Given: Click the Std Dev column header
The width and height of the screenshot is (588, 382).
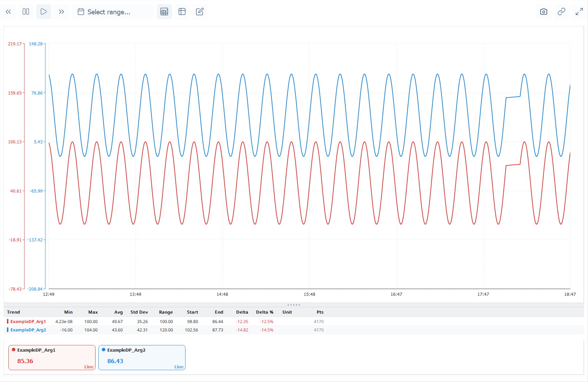Looking at the screenshot, I should pos(139,312).
